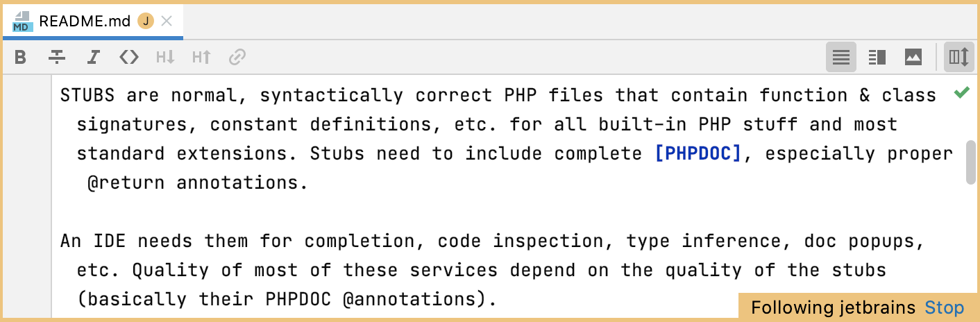This screenshot has width=980, height=322.
Task: Click the decrease header level icon
Action: point(165,57)
